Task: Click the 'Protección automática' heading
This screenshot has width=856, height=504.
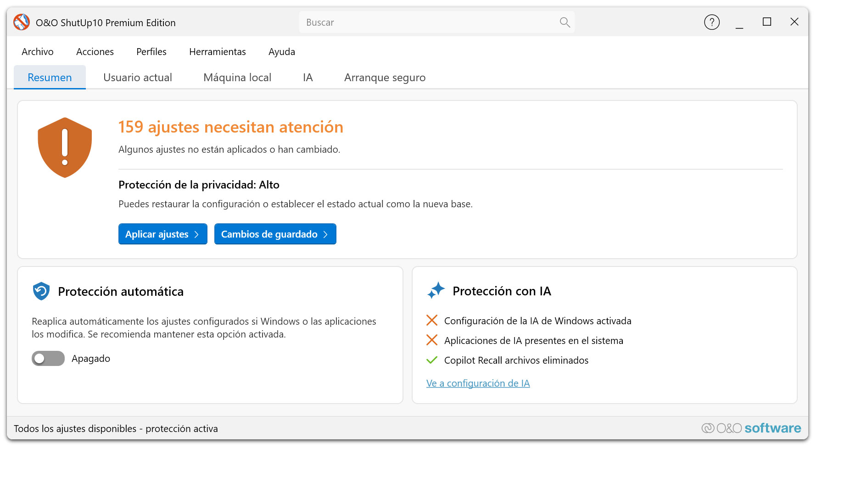Action: (121, 291)
